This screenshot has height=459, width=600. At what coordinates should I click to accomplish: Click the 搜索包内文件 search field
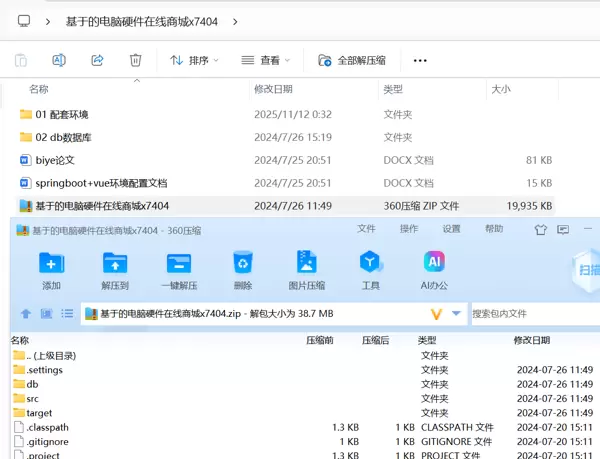coord(530,314)
